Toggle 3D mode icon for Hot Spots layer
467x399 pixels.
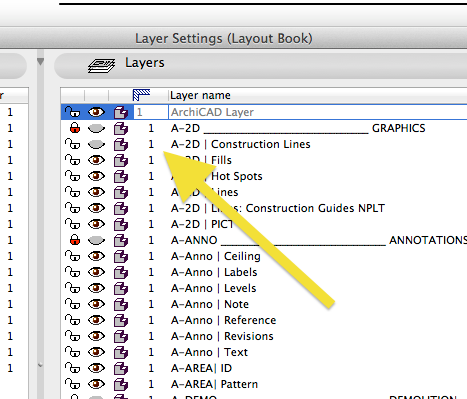pos(121,176)
